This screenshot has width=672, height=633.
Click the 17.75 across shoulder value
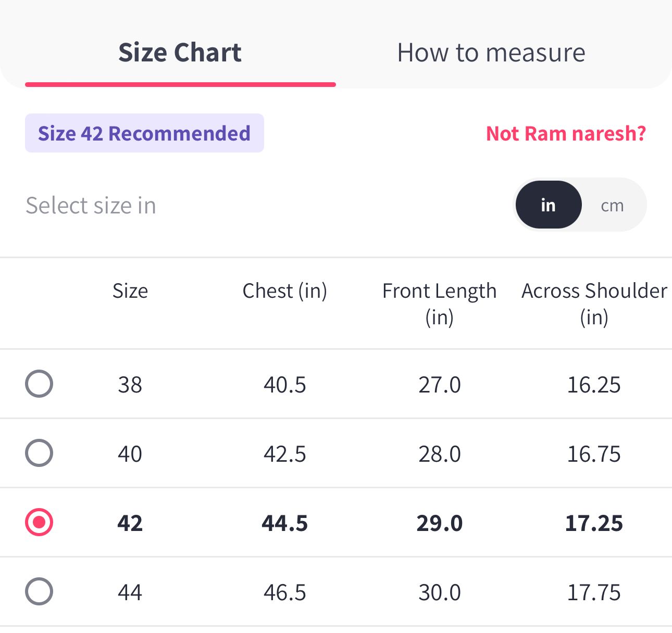tap(594, 592)
